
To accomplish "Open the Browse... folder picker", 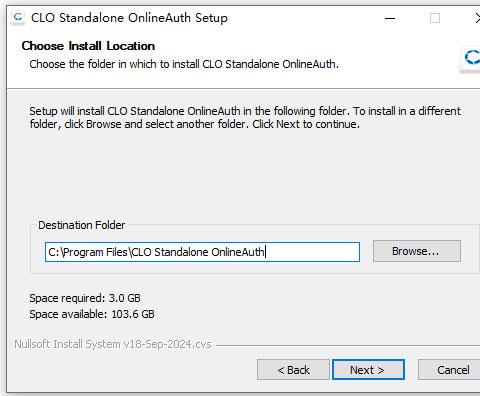I will click(x=417, y=251).
